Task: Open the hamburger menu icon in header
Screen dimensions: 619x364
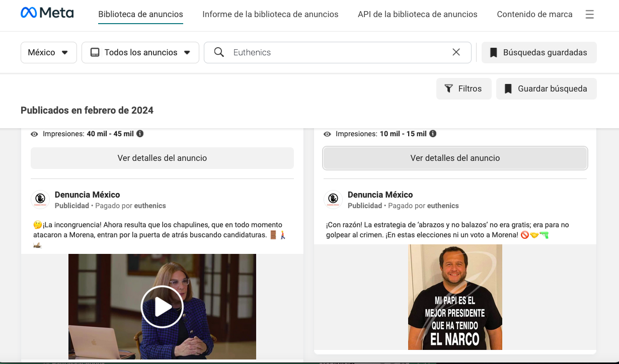Action: coord(590,15)
